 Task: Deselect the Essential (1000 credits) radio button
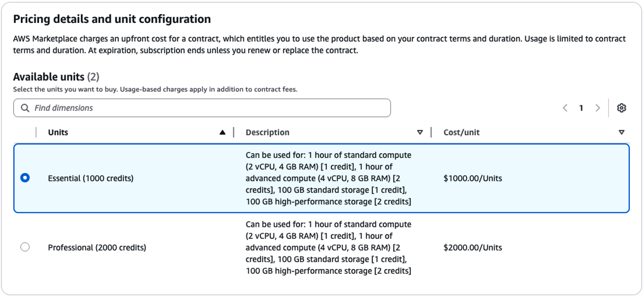tap(25, 178)
